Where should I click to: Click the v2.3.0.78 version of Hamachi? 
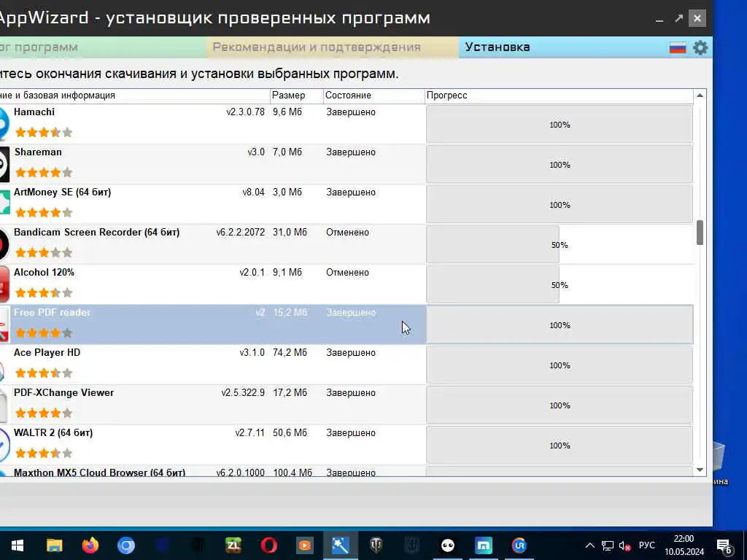[x=245, y=112]
